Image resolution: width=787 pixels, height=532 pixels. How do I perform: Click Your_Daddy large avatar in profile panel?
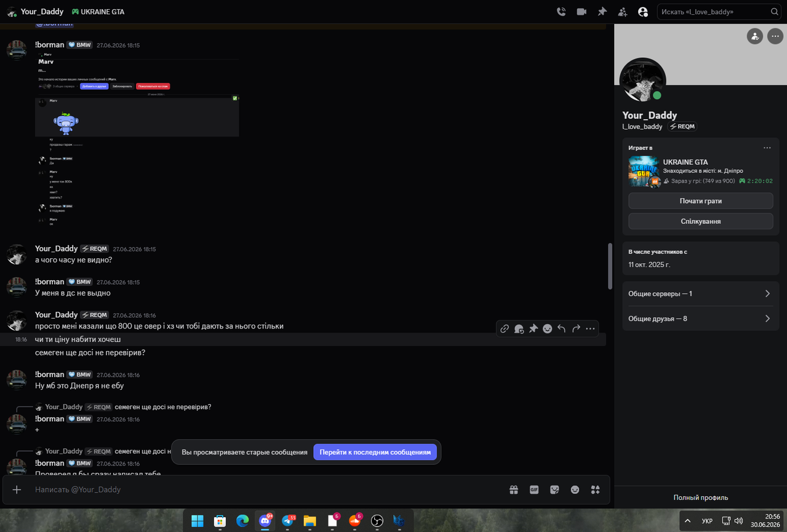(642, 81)
